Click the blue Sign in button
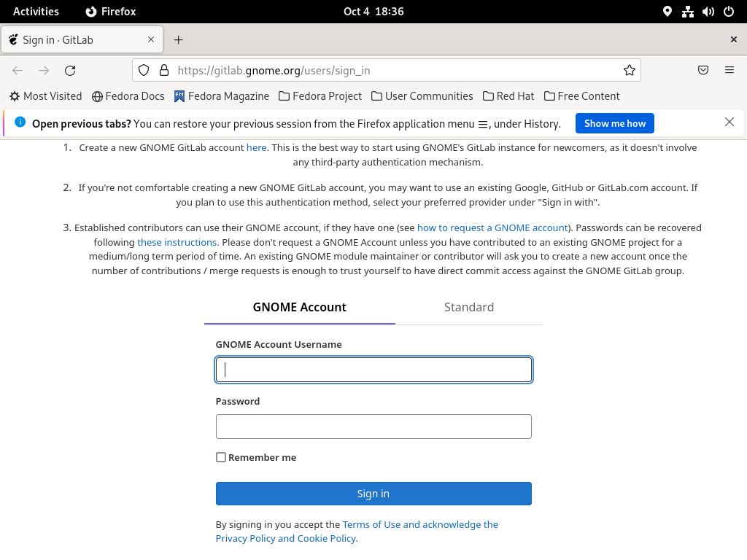 click(373, 494)
